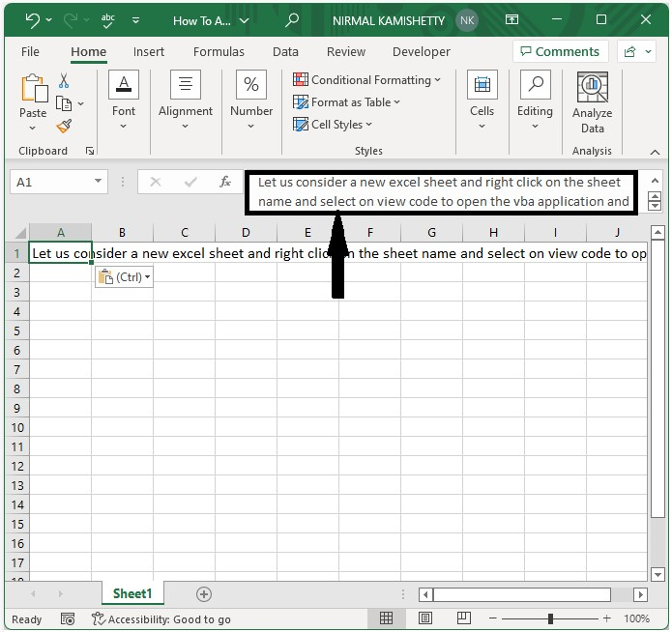Select cell A1 with text
This screenshot has height=632, width=672.
(60, 253)
